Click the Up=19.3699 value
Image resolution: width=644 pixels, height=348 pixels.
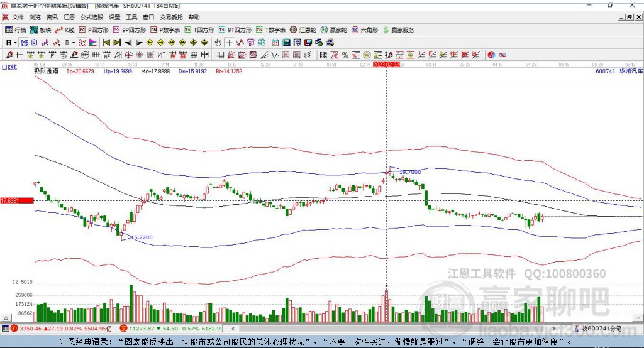click(118, 71)
